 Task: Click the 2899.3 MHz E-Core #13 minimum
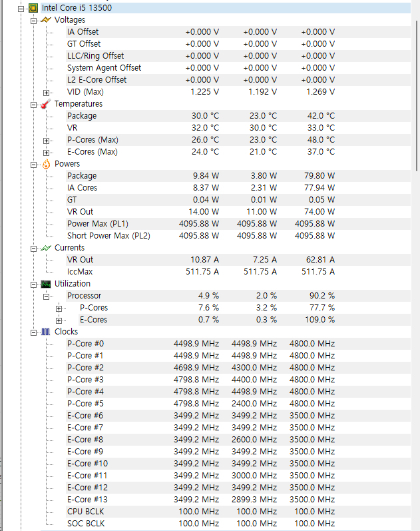[x=254, y=500]
